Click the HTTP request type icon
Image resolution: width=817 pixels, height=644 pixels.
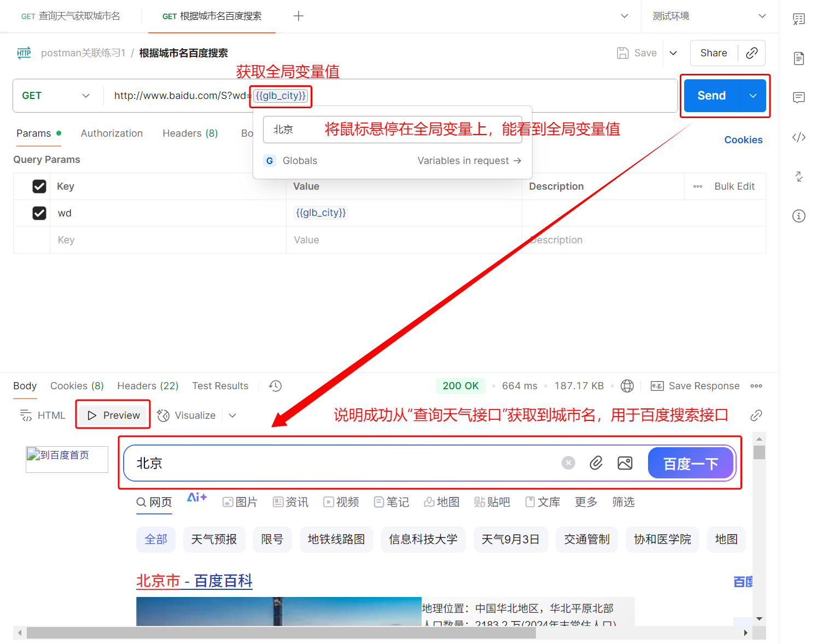pyautogui.click(x=24, y=53)
